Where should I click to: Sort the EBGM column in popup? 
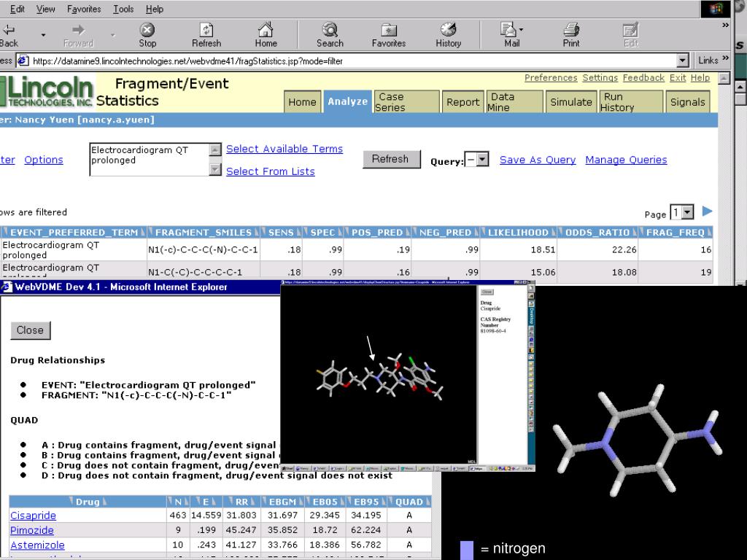283,502
